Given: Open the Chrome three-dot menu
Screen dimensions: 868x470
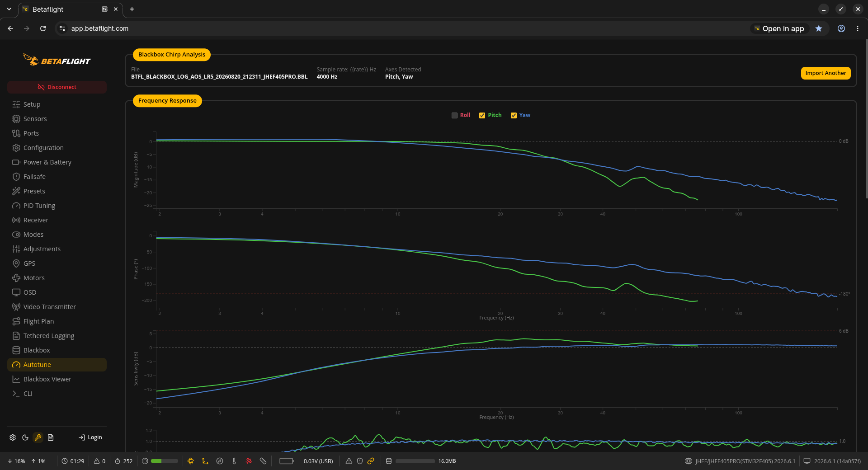Looking at the screenshot, I should click(858, 28).
